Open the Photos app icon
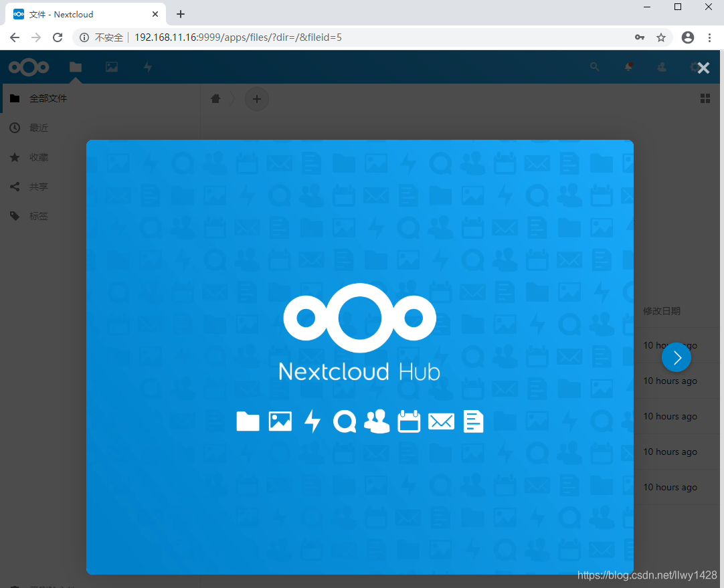 pos(111,67)
